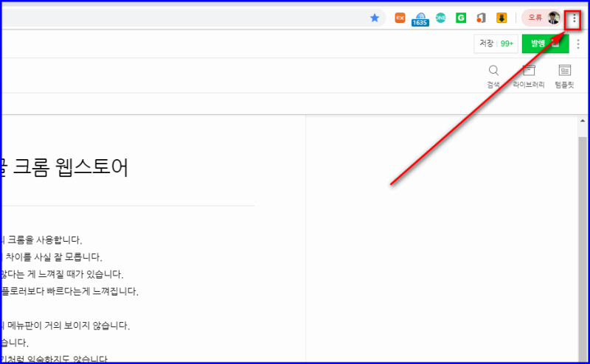590x364 pixels.
Task: Click the yellow download-arrow extension icon
Action: tap(502, 18)
